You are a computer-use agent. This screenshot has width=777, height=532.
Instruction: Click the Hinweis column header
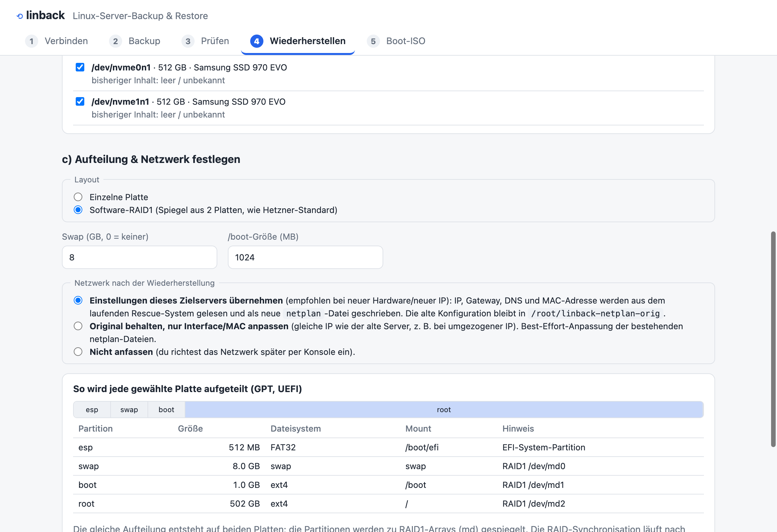518,429
